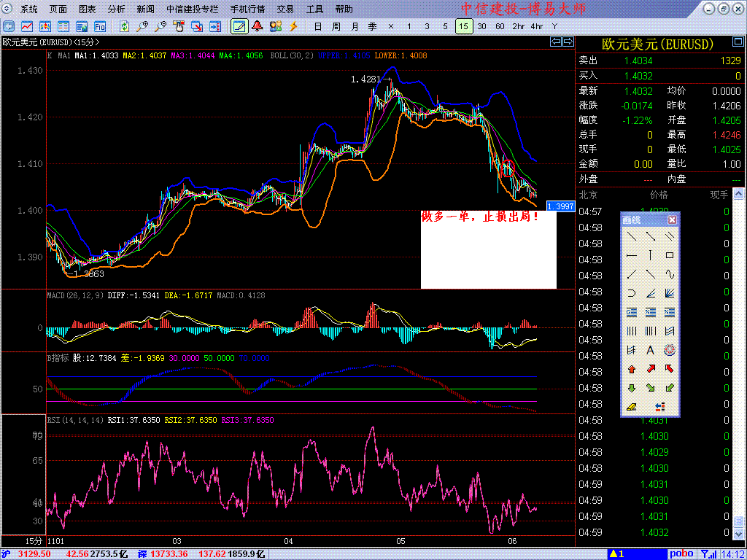Screen dimensions: 747x560
Task: Place a green down arrow marker
Action: [x=631, y=388]
